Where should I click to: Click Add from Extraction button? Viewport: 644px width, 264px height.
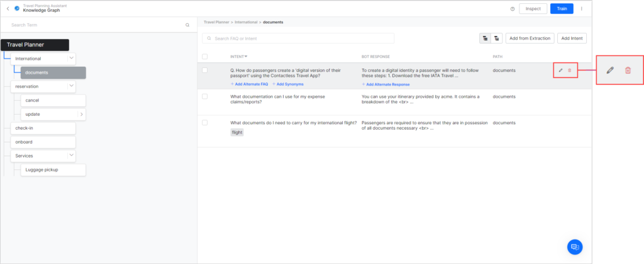pyautogui.click(x=530, y=38)
